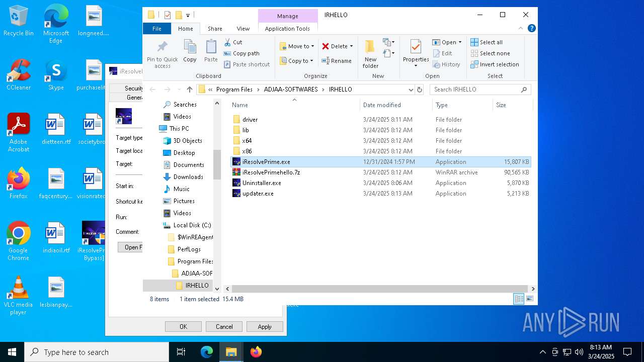Viewport: 644px width, 362px height.
Task: Click OK in the properties dialog
Action: (x=183, y=327)
